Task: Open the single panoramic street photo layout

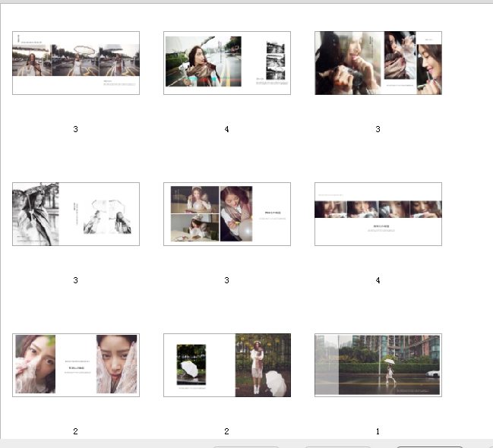Action: click(378, 365)
